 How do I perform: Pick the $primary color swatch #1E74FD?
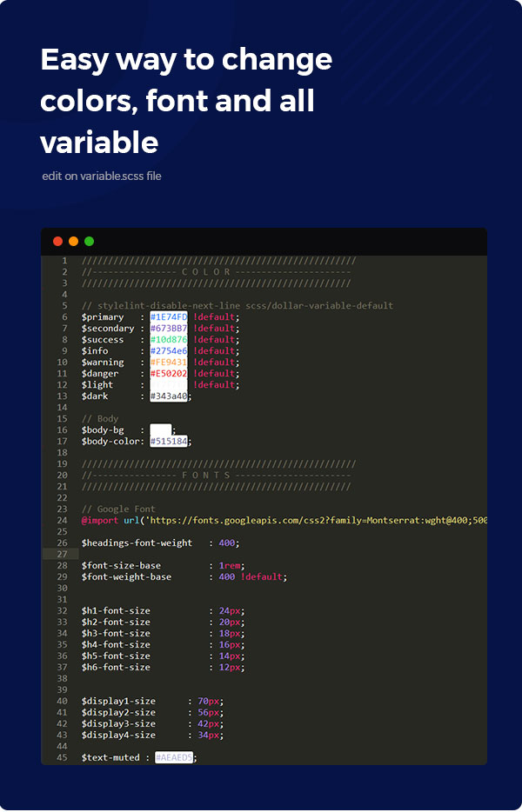168,317
